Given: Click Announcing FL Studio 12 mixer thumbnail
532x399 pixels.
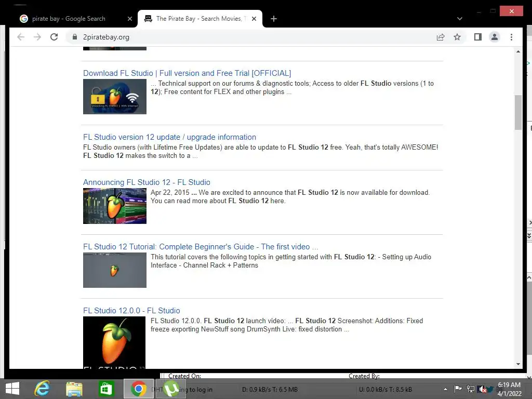Looking at the screenshot, I should tap(115, 206).
